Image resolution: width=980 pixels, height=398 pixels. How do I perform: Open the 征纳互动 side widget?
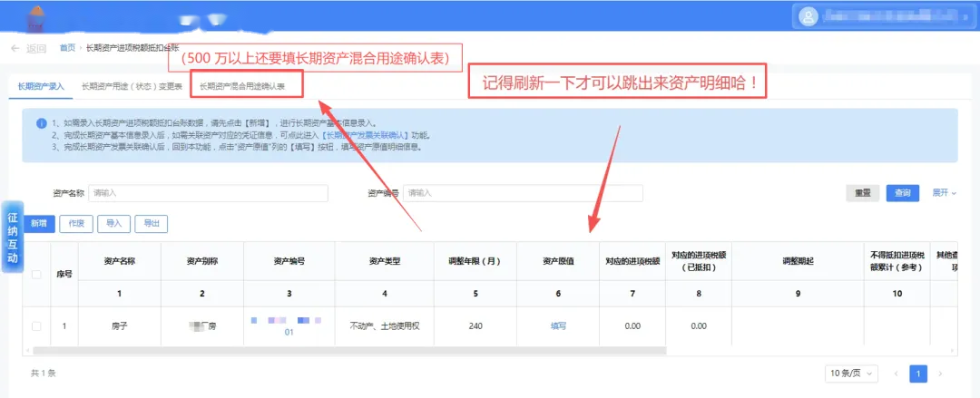(x=13, y=238)
